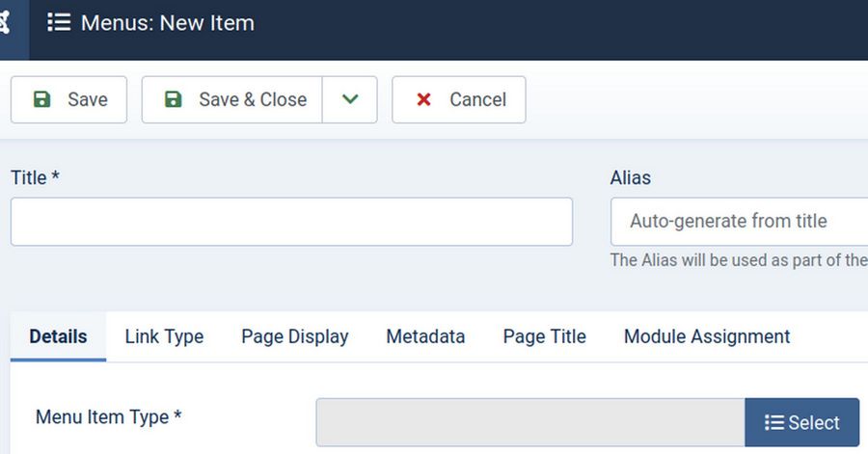Click the red X cancel icon
The height and width of the screenshot is (454, 868).
point(423,99)
